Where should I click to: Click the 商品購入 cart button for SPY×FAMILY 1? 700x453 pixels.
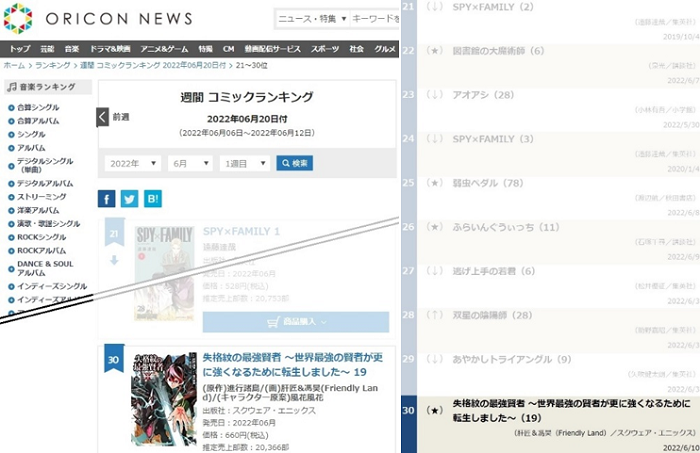click(296, 322)
